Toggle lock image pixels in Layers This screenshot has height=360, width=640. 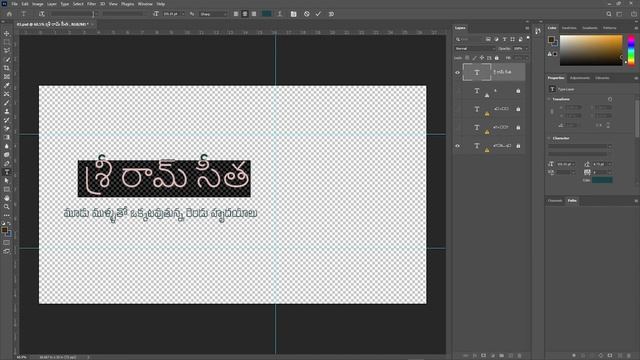474,58
